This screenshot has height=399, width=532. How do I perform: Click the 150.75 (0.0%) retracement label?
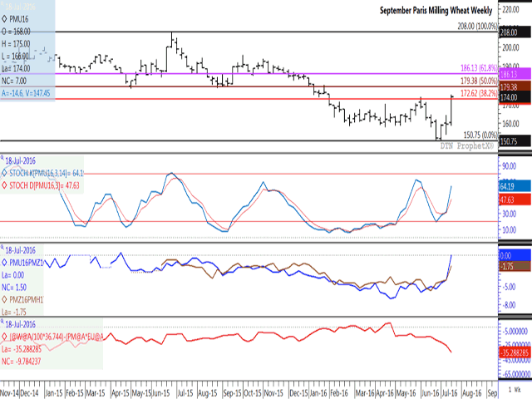point(480,135)
